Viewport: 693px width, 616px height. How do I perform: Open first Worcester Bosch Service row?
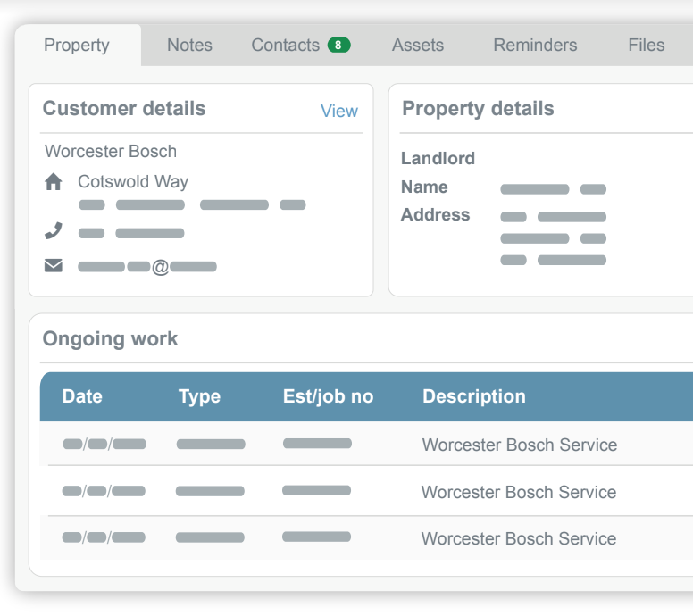[x=366, y=444]
